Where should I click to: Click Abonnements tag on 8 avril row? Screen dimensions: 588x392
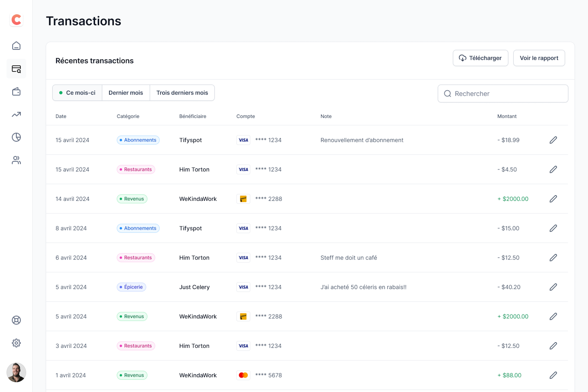click(x=138, y=228)
